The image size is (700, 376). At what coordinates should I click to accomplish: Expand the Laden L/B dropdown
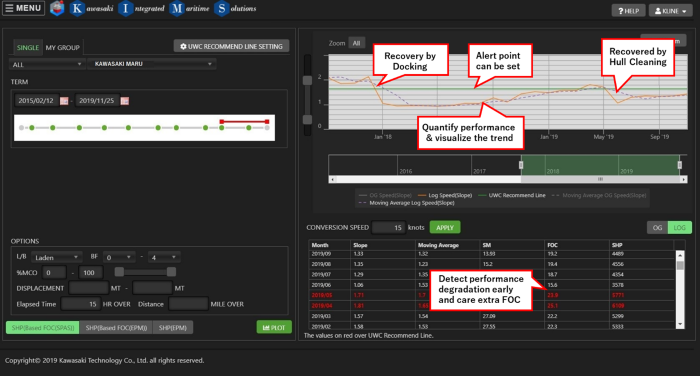coord(57,257)
